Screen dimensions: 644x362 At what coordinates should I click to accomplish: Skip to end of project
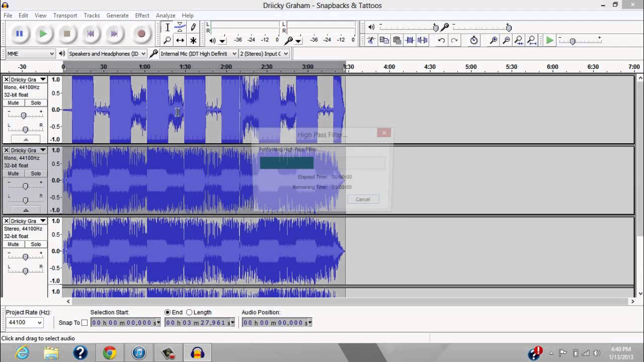point(114,34)
